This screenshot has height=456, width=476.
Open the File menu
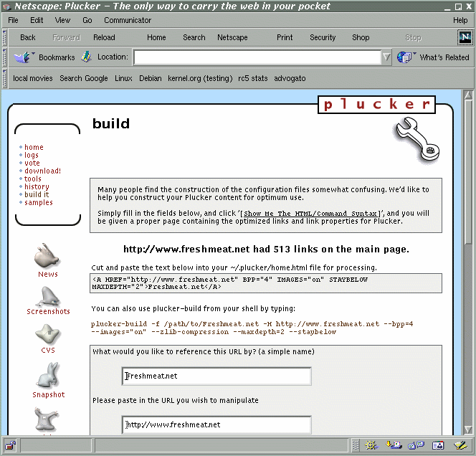click(x=13, y=20)
